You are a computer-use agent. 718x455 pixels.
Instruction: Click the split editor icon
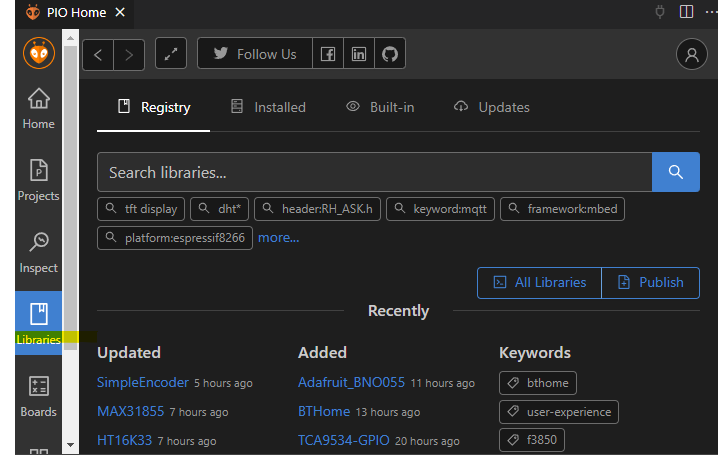pos(686,12)
